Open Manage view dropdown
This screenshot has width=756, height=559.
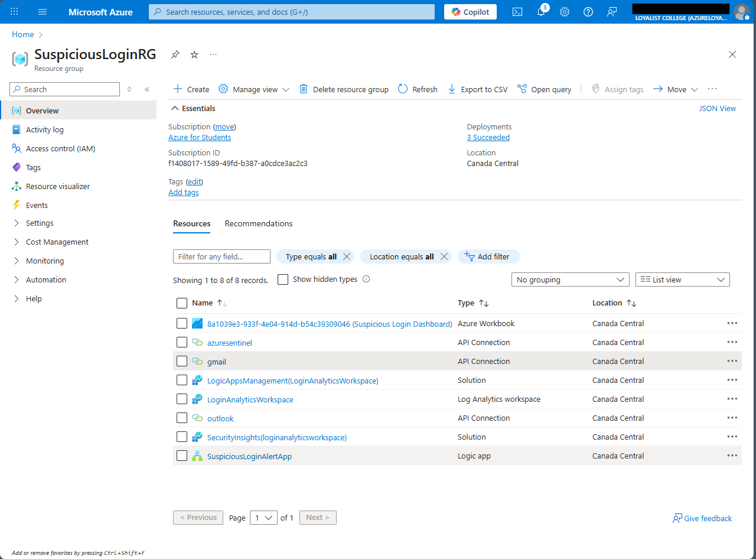click(x=254, y=89)
